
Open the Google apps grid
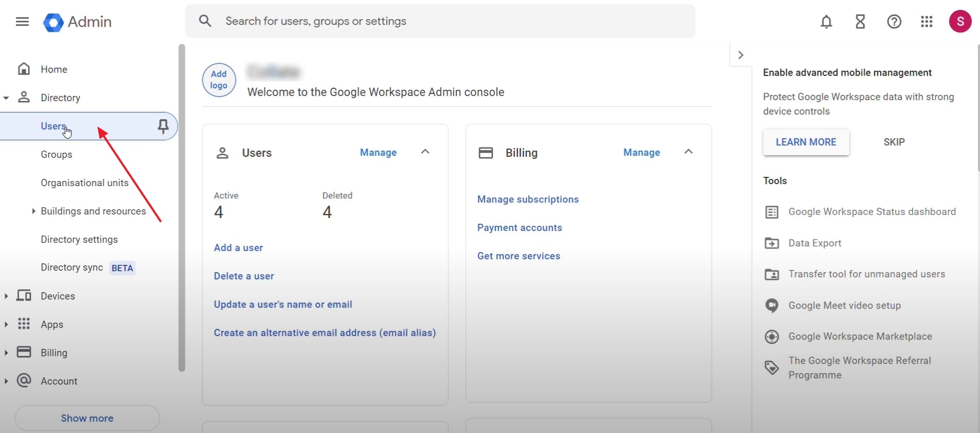click(x=926, y=22)
